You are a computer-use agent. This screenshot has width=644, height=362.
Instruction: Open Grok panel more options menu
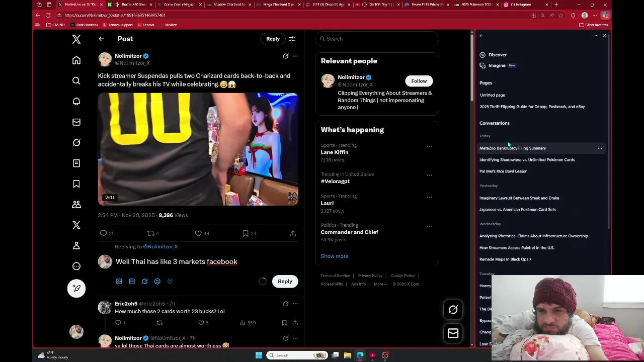596,36
